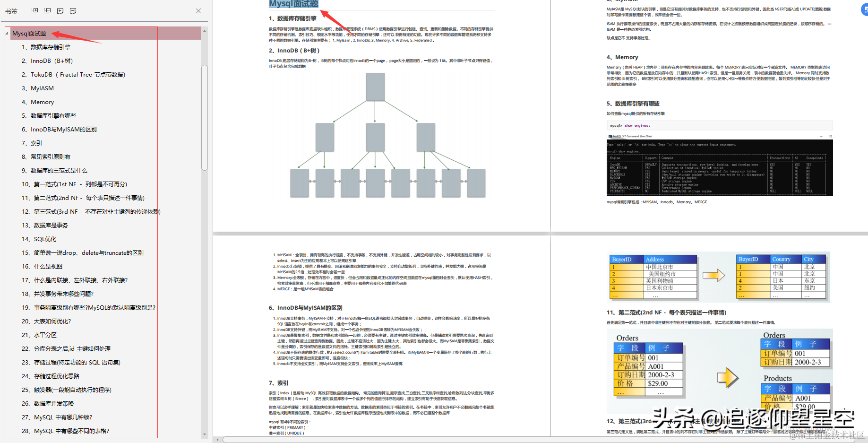Open bookmark 10、第一范式(1st NF)
The image size is (868, 443).
tap(74, 184)
